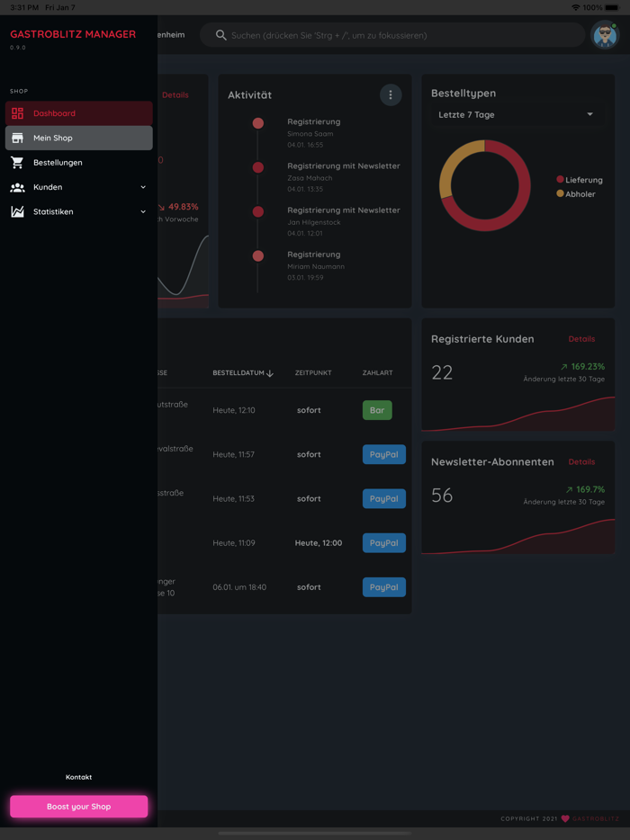Open the Letzte 7 Tage dropdown
The width and height of the screenshot is (630, 840).
click(x=517, y=114)
